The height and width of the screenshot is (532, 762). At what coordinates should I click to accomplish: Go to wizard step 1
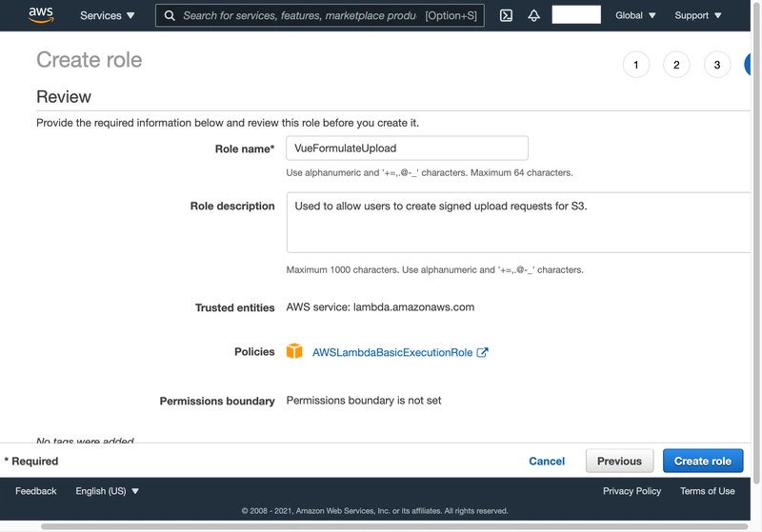tap(636, 65)
